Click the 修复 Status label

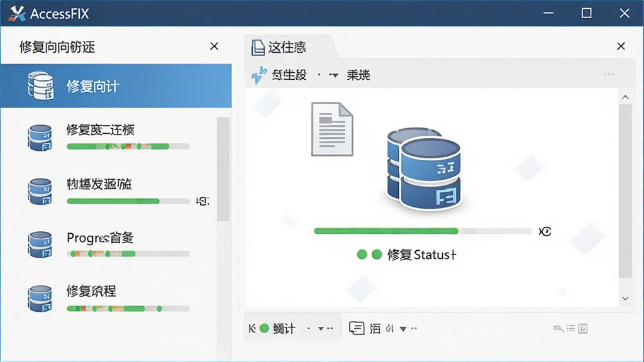pyautogui.click(x=421, y=255)
